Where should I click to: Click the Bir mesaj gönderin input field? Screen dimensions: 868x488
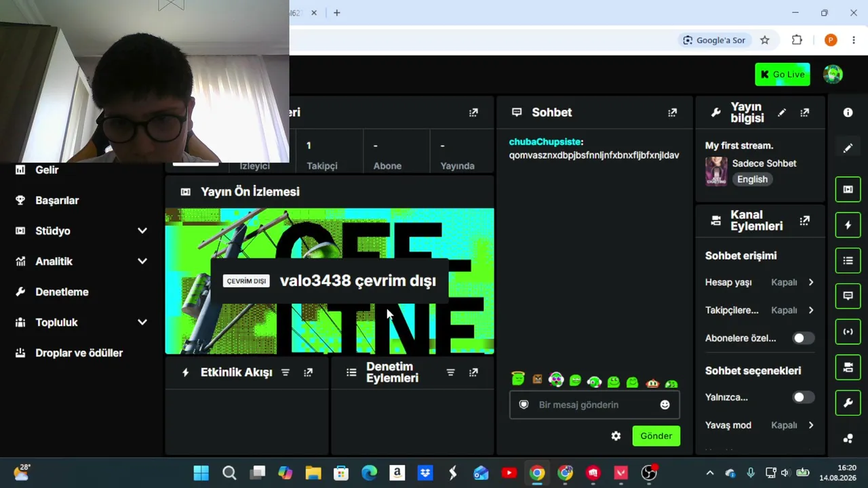(595, 405)
